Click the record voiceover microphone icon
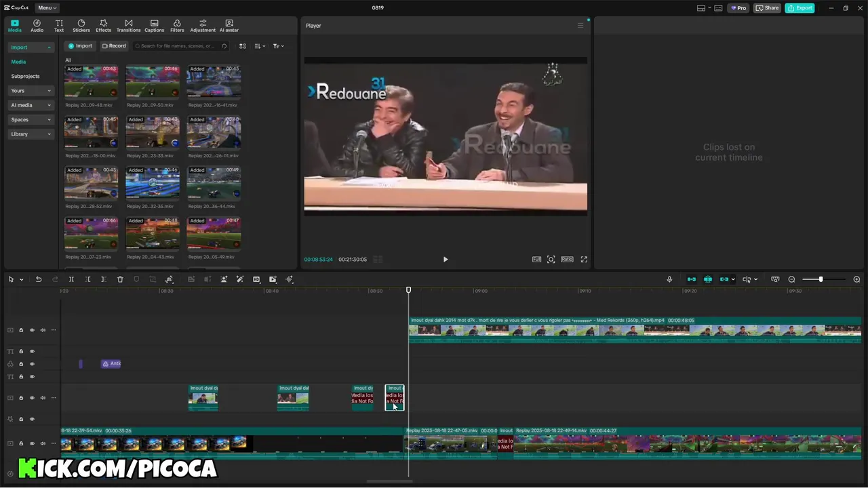The width and height of the screenshot is (868, 488). click(x=669, y=279)
